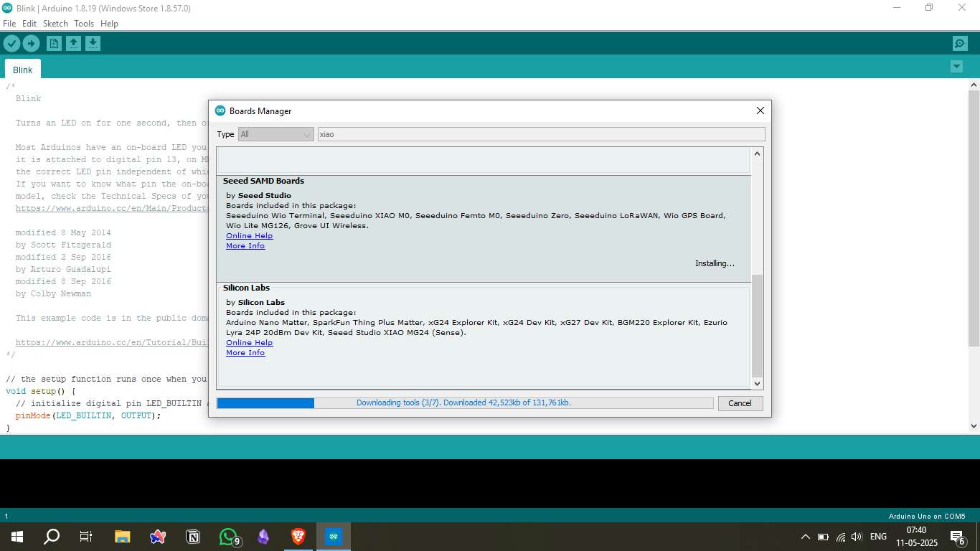Open the tab options dropdown arrow
Viewport: 980px width, 551px height.
coord(956,67)
